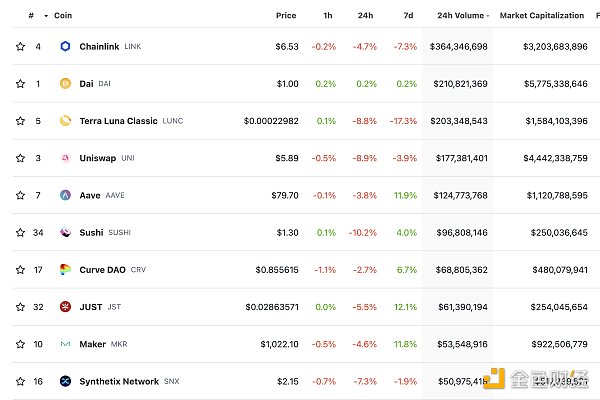Click the Terra Luna Classic logo icon
The height and width of the screenshot is (400, 600).
point(66,121)
